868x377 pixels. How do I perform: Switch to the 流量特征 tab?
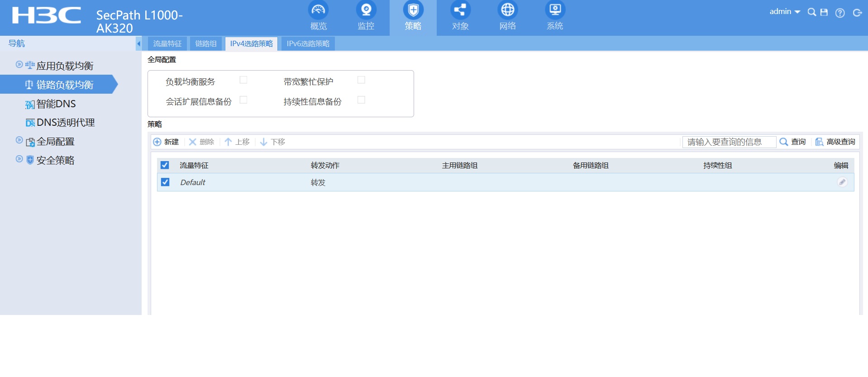click(167, 43)
